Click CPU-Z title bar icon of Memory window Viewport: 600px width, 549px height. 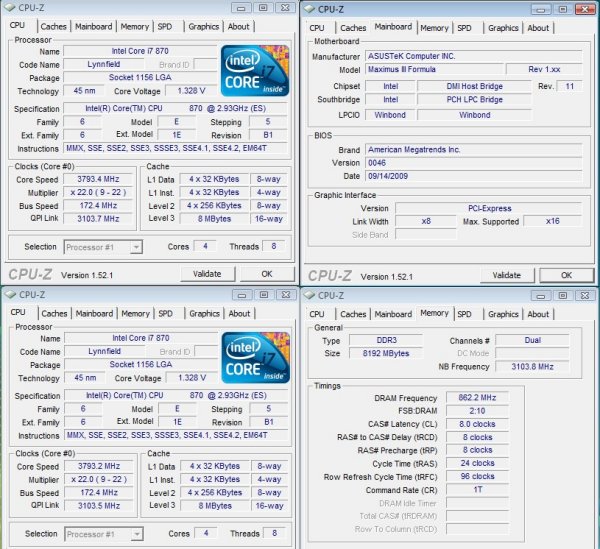[x=310, y=295]
